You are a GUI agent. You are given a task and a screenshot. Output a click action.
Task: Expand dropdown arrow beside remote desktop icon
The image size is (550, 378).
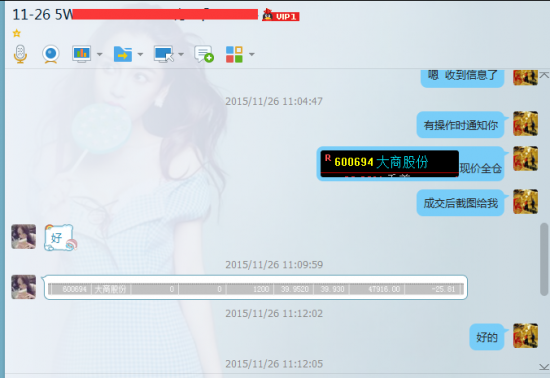coord(181,54)
